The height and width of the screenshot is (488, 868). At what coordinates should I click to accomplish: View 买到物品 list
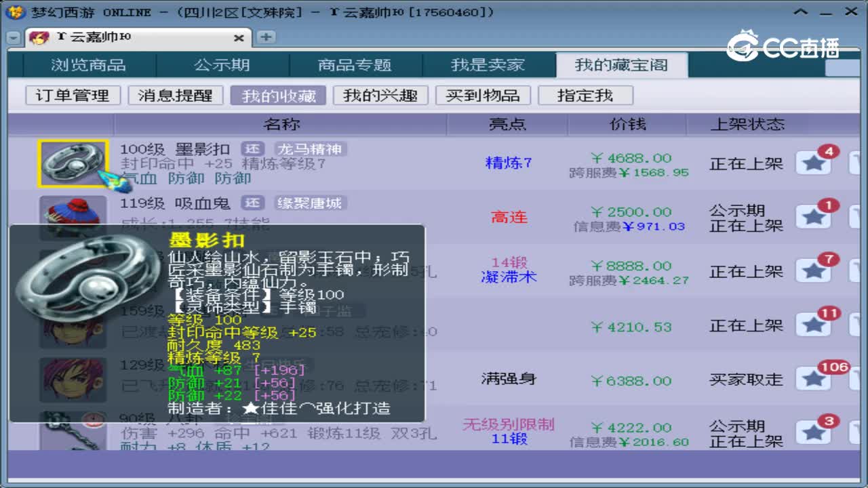[x=483, y=96]
